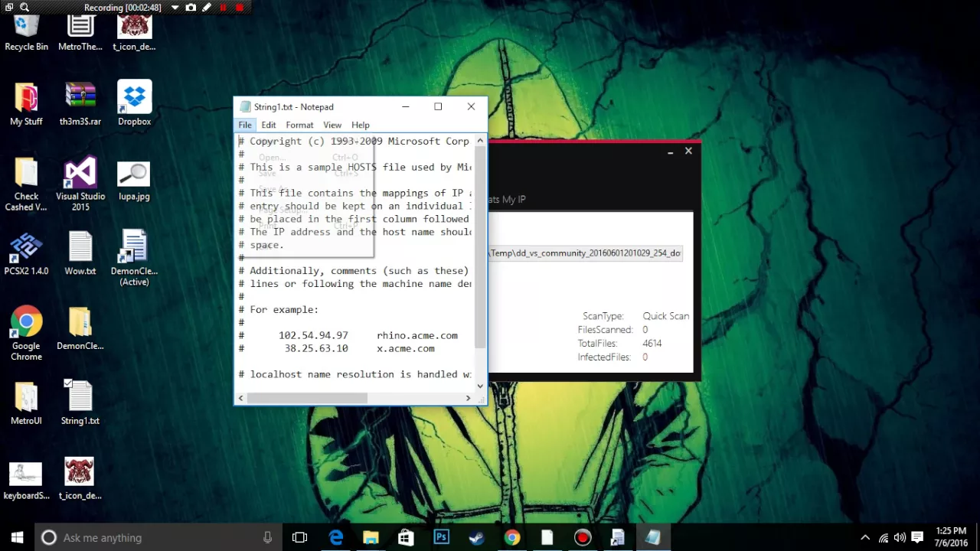980x551 pixels.
Task: Open Steam from the taskbar
Action: pyautogui.click(x=476, y=537)
